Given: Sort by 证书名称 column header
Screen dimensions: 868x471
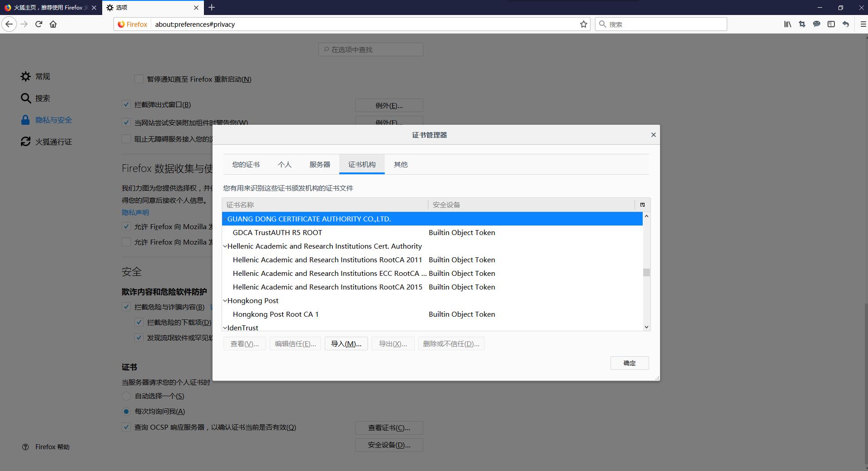Looking at the screenshot, I should coord(325,205).
